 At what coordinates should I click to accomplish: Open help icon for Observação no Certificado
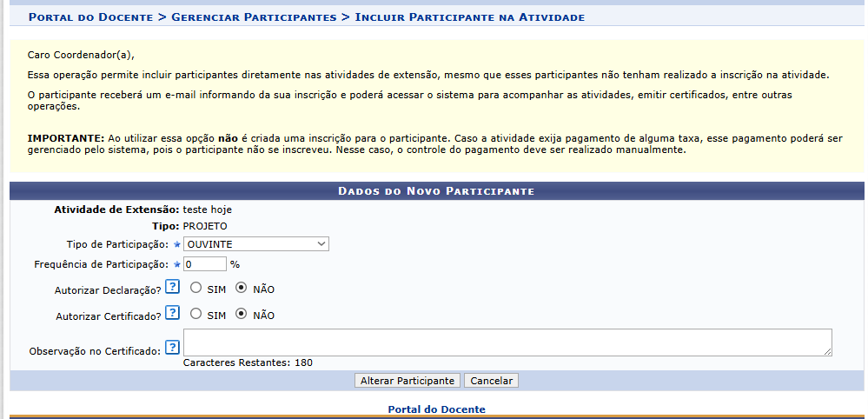(173, 348)
